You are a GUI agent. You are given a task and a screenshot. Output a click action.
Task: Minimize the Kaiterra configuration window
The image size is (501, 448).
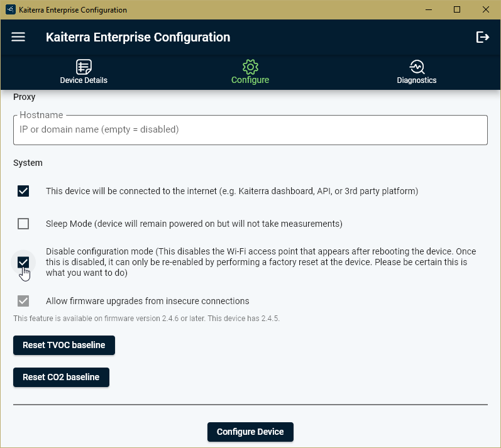[429, 9]
